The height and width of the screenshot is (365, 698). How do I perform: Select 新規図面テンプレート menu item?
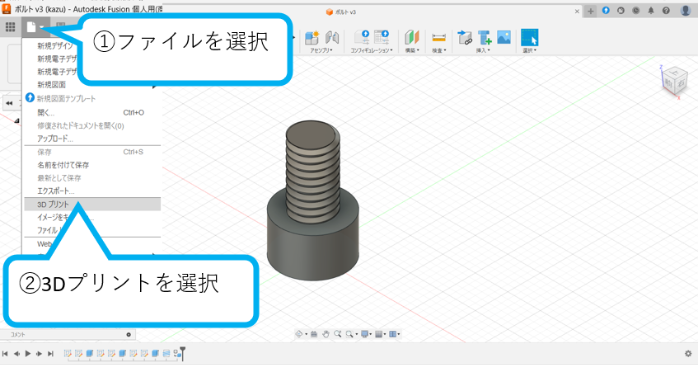point(66,98)
